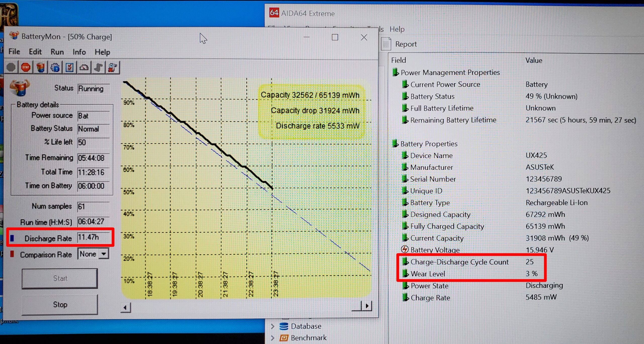This screenshot has width=644, height=344.
Task: Click the blue Discharge Rate color swatch
Action: 12,238
